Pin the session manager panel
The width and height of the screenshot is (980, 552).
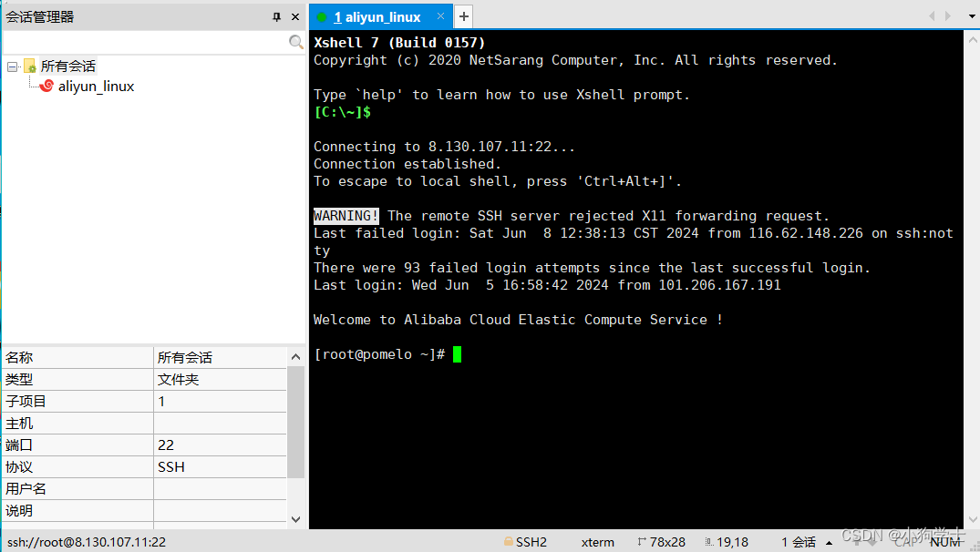(276, 17)
